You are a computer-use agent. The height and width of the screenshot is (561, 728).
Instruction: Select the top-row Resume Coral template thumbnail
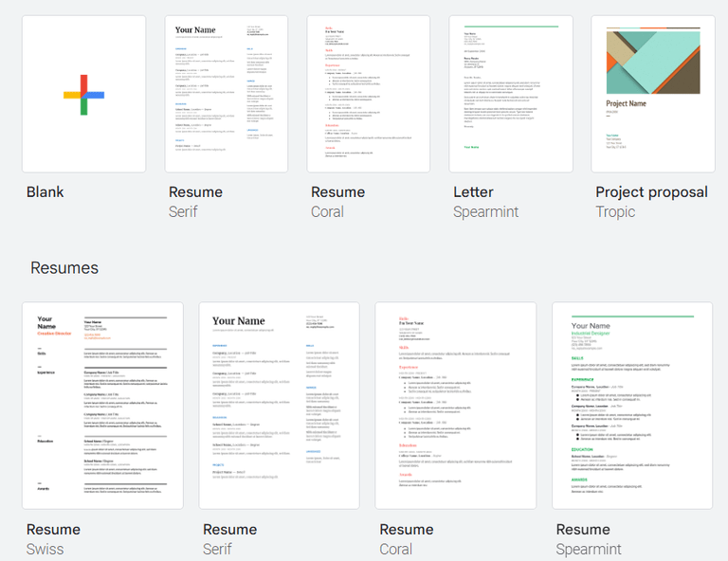pos(368,94)
